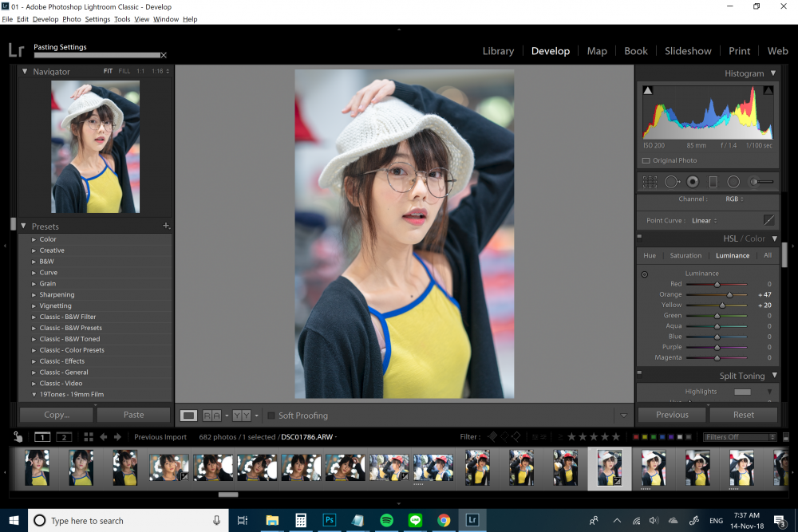This screenshot has height=532, width=798.
Task: Open the Filters Off dropdown
Action: point(740,437)
